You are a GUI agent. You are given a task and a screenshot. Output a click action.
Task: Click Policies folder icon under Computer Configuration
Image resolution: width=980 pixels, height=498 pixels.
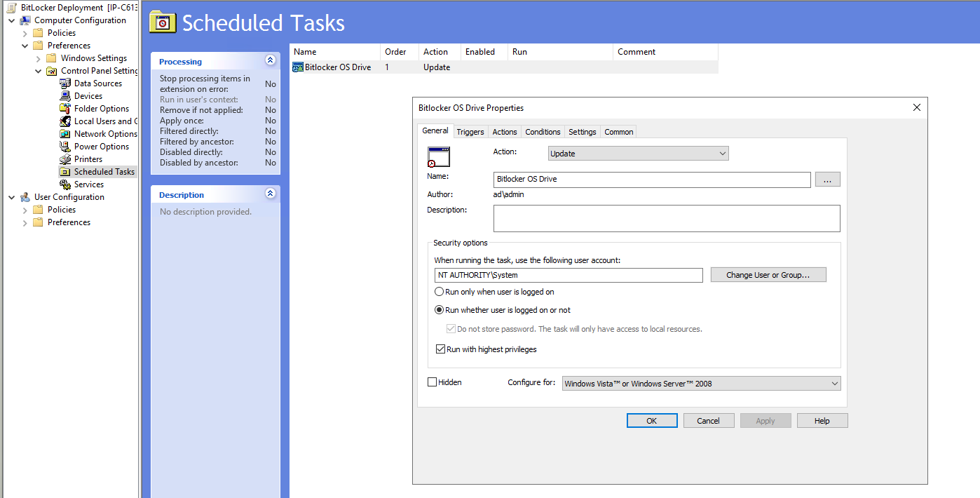tap(39, 33)
